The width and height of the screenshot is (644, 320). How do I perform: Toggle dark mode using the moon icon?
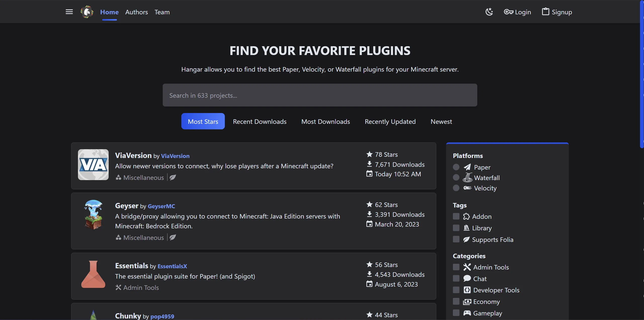click(489, 12)
